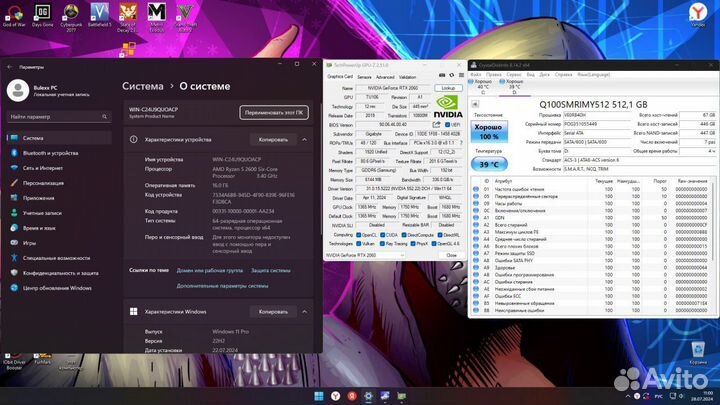Launch the Grand Theft Auto V shortcut

[x=185, y=17]
